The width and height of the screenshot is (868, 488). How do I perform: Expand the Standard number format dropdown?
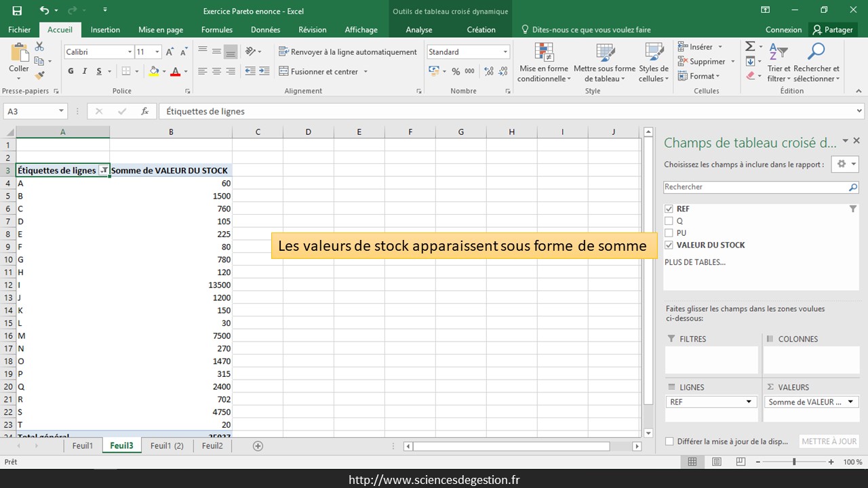click(x=505, y=52)
